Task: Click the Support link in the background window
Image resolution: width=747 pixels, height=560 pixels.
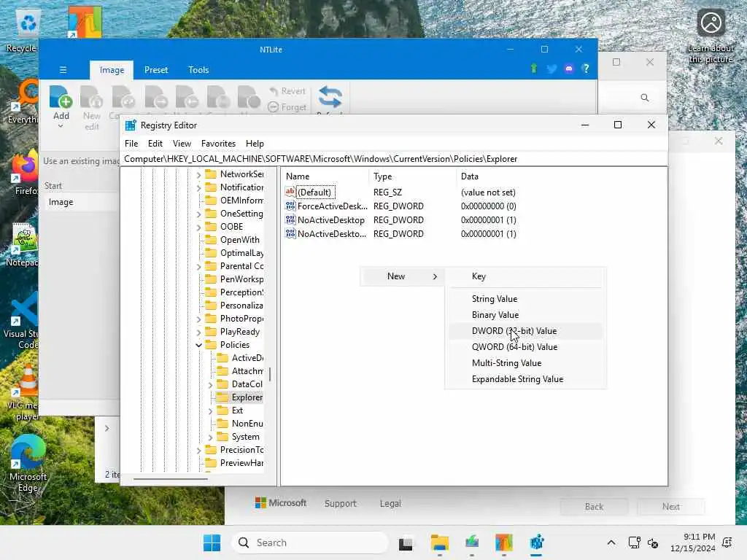Action: [x=340, y=503]
